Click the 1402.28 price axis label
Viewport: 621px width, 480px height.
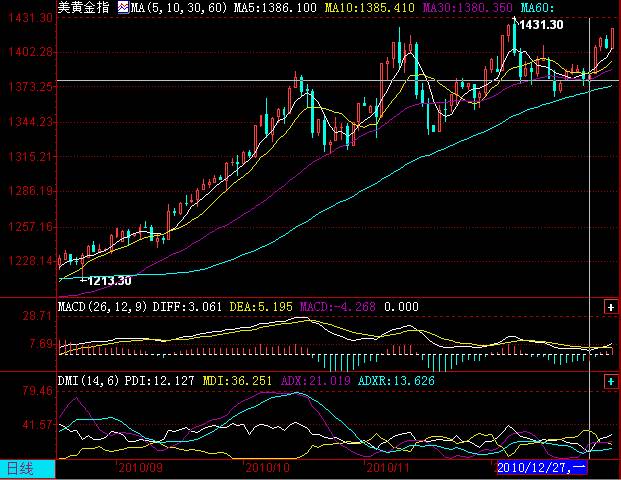(31, 52)
